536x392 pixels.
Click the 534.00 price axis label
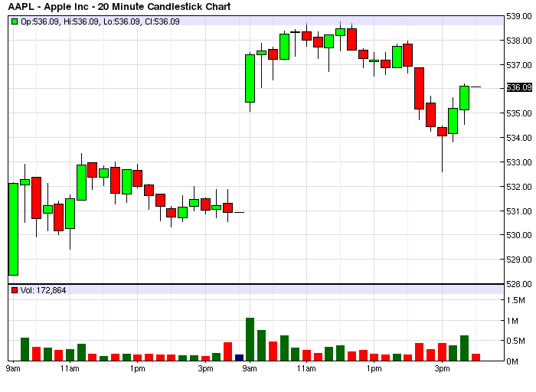tap(519, 138)
